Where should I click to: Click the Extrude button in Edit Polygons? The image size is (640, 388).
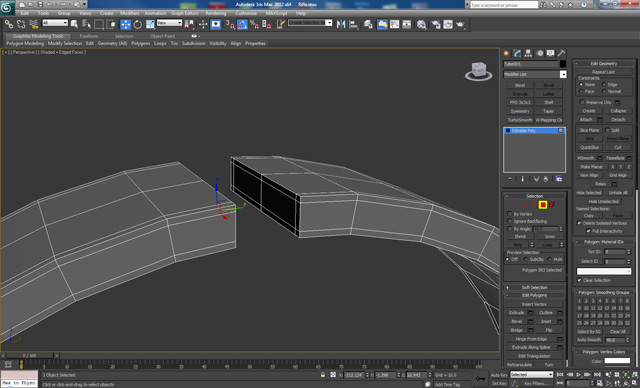516,313
